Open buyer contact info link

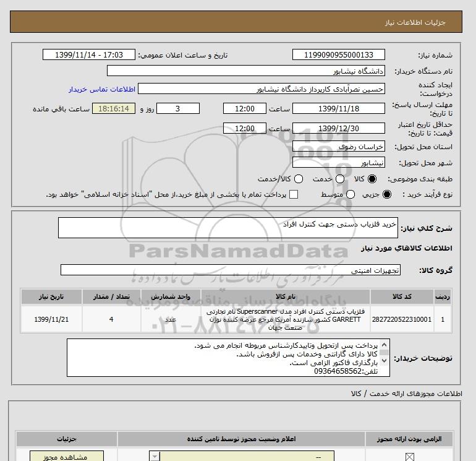(102, 89)
